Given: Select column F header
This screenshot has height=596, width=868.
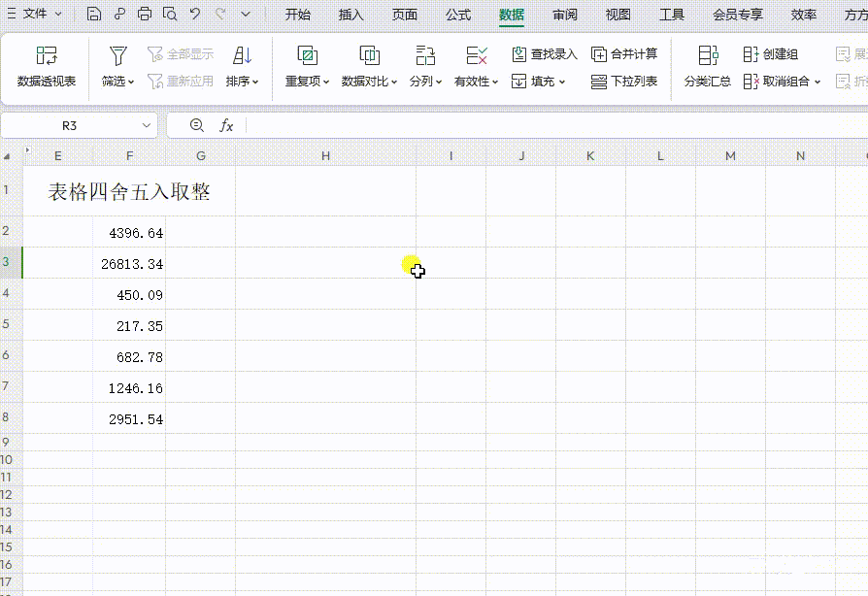Looking at the screenshot, I should [x=129, y=156].
